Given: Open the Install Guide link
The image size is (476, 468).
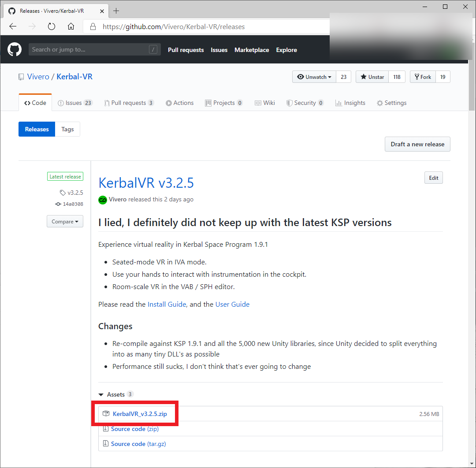Looking at the screenshot, I should click(167, 304).
